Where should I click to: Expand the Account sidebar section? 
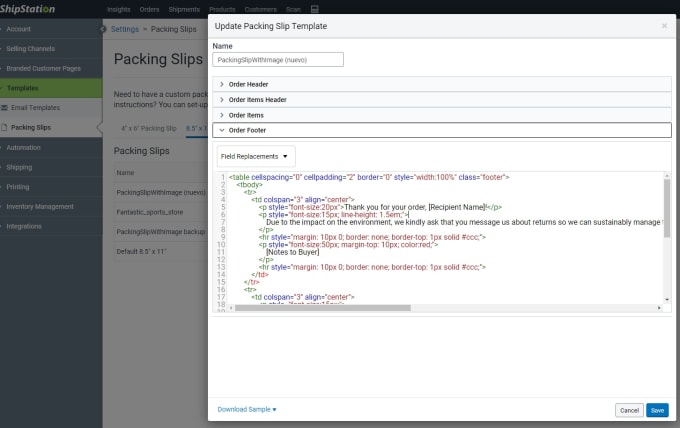coord(51,29)
